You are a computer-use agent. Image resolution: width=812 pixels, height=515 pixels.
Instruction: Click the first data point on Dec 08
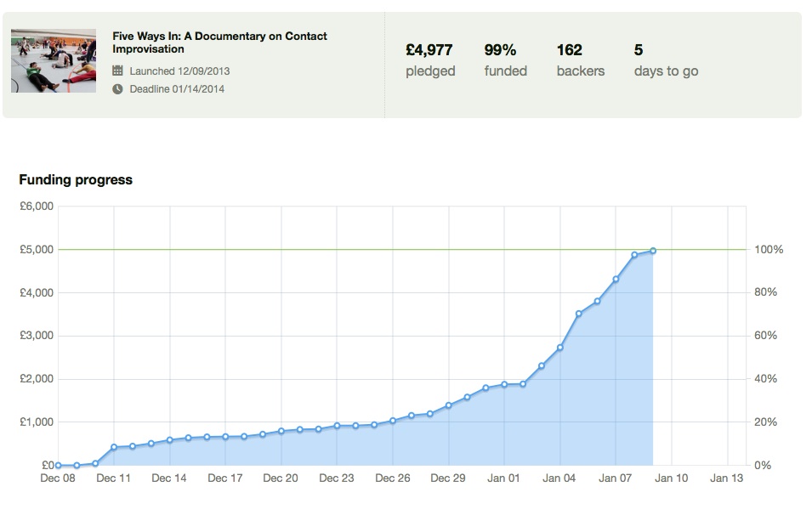[x=58, y=465]
